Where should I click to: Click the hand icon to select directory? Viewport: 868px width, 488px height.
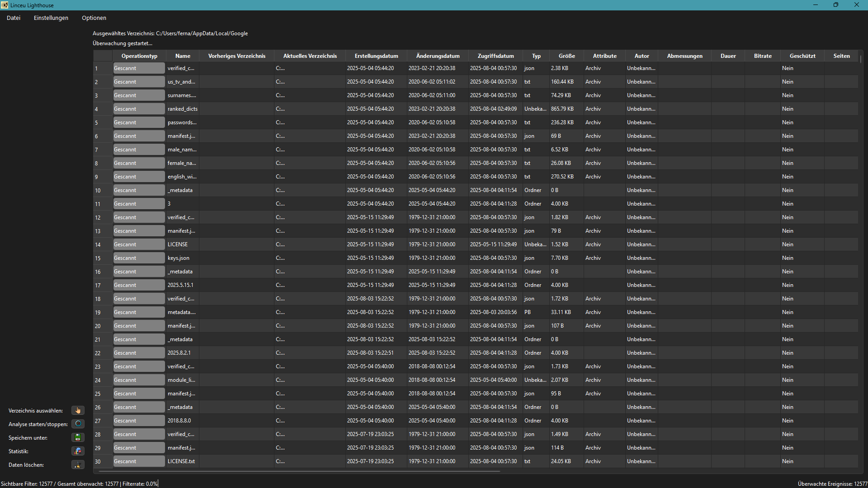click(x=78, y=411)
